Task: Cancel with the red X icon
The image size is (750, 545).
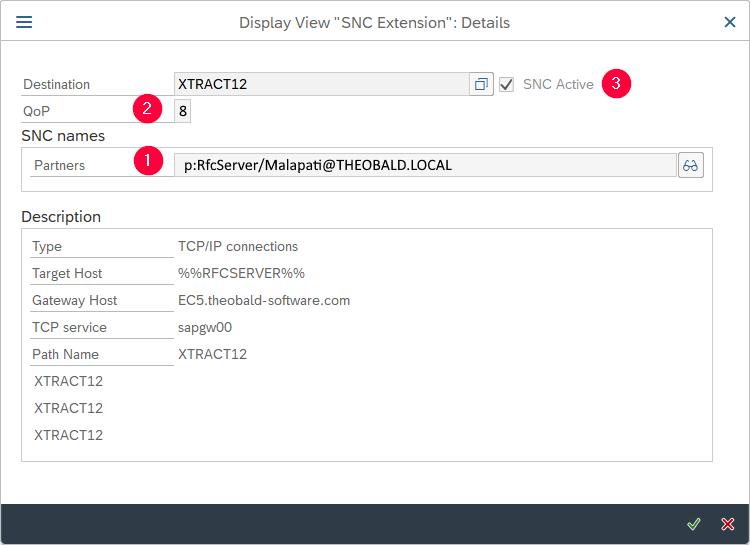Action: tap(728, 524)
